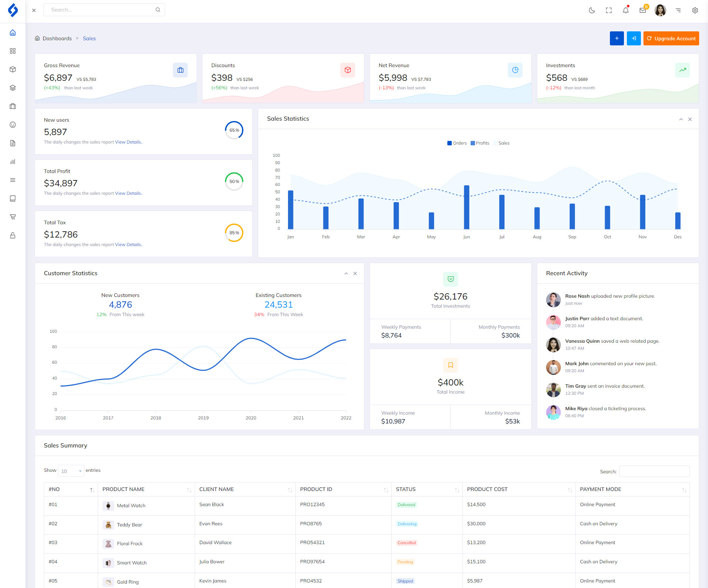708x588 pixels.
Task: Go to Dashboards breadcrumb
Action: click(x=57, y=38)
